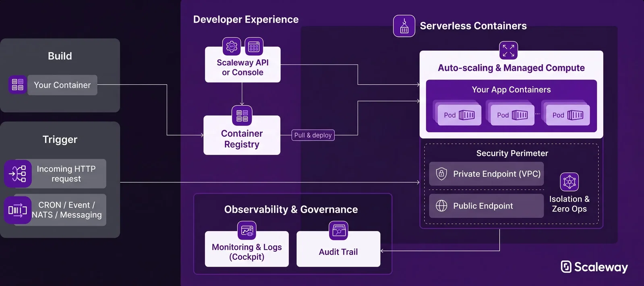Click the Build heading

[x=60, y=56]
